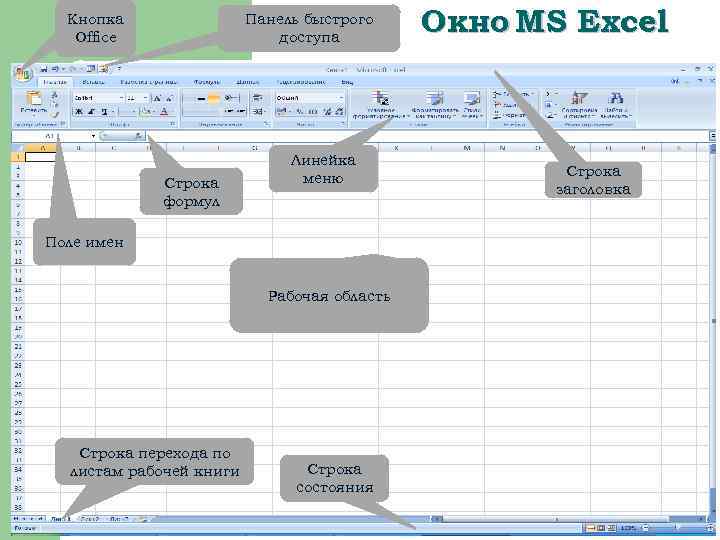
Task: Toggle bold formatting (Ж)
Action: pos(79,111)
